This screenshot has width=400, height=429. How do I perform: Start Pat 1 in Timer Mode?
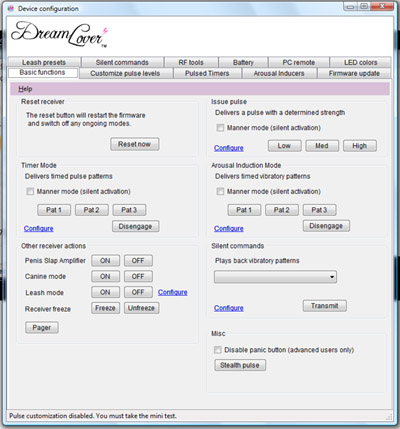pos(54,210)
